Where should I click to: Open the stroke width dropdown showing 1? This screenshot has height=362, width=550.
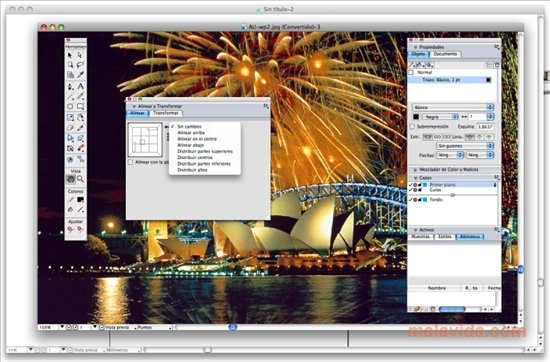[x=490, y=116]
